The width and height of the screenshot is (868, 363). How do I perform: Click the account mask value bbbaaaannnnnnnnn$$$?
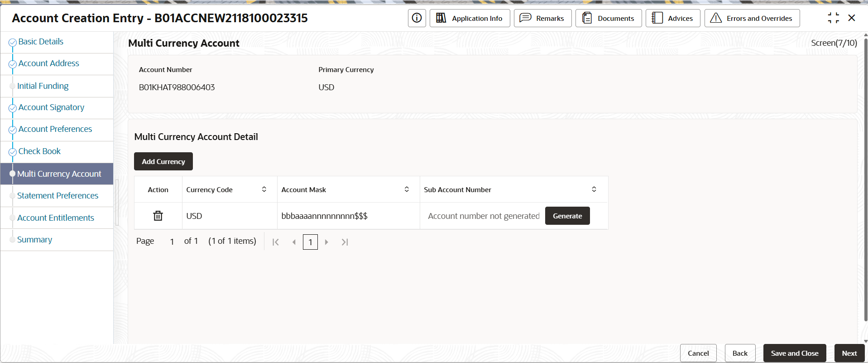[324, 216]
